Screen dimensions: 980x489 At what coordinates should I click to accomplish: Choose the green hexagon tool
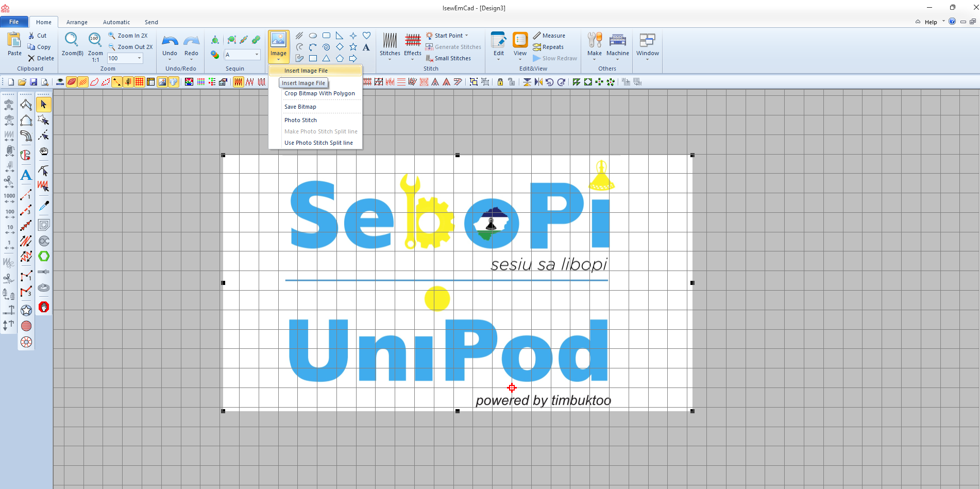[44, 257]
